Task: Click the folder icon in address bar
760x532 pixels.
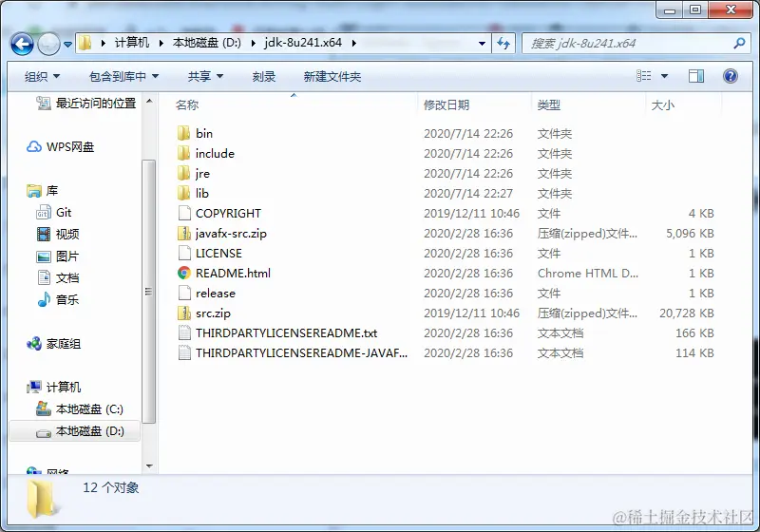Action: point(85,43)
